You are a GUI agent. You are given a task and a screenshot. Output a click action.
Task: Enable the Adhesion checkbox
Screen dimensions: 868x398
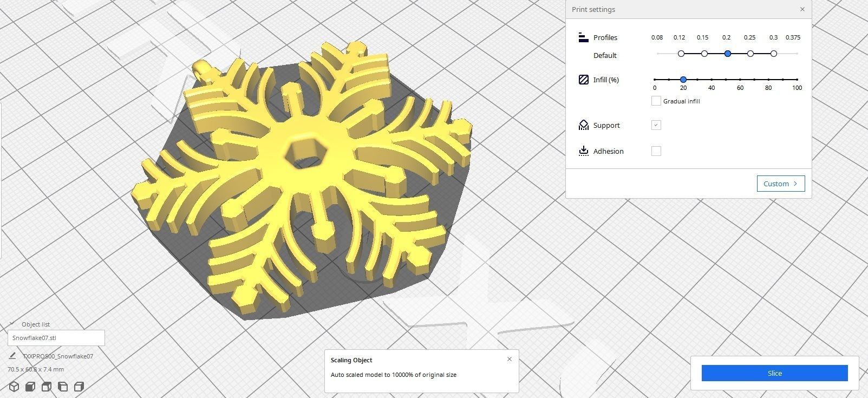pyautogui.click(x=656, y=151)
